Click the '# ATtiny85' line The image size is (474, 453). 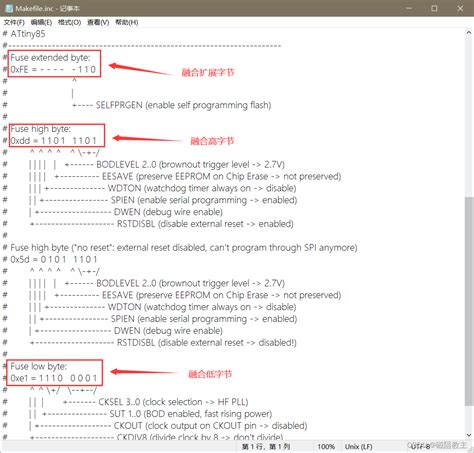click(24, 34)
